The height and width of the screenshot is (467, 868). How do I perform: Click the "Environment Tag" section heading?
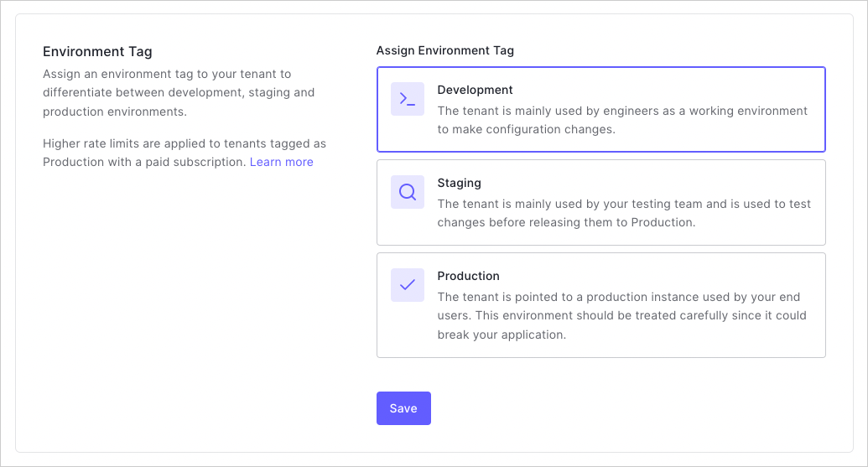(97, 52)
